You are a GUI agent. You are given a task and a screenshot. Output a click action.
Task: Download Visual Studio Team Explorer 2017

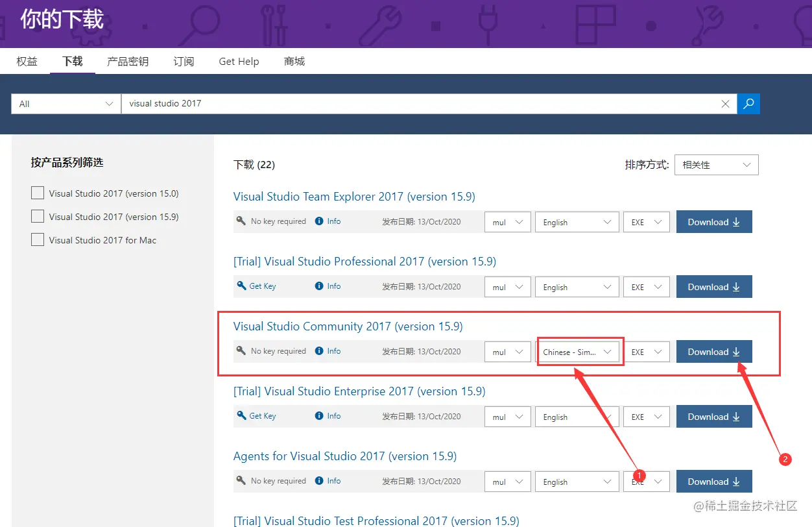[x=714, y=222]
